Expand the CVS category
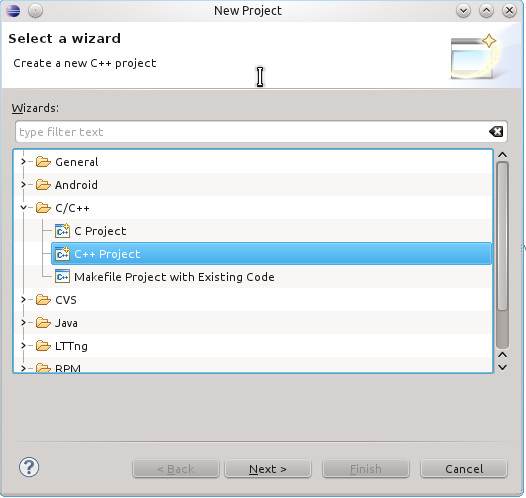The width and height of the screenshot is (526, 498). click(x=23, y=299)
